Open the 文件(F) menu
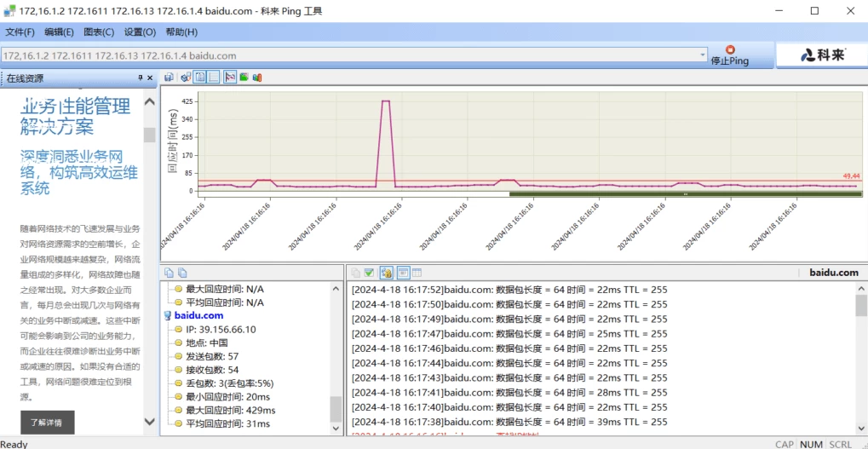This screenshot has width=868, height=449. pos(20,32)
